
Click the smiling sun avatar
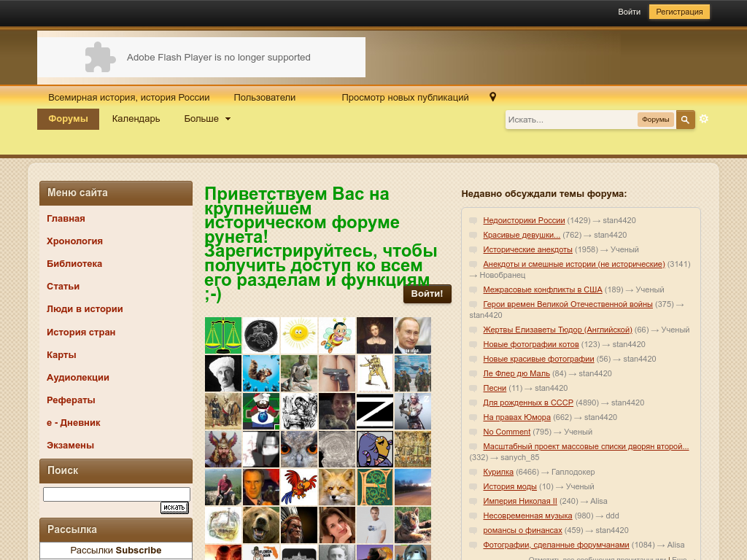(x=299, y=335)
